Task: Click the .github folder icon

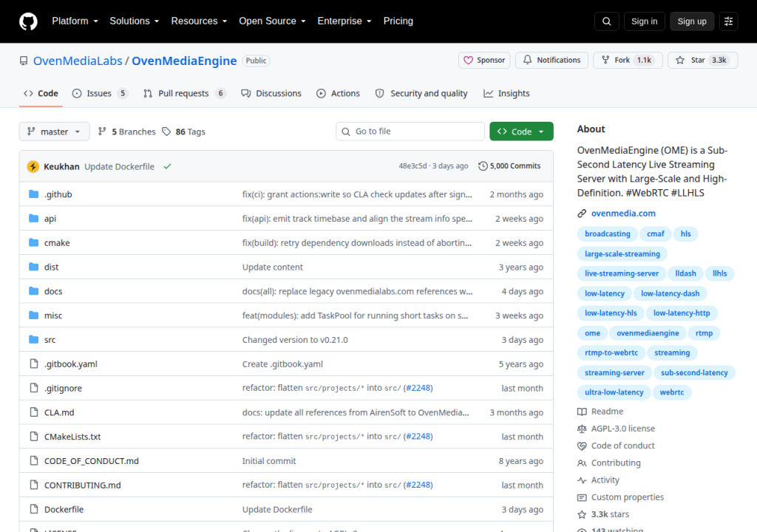Action: (x=33, y=194)
